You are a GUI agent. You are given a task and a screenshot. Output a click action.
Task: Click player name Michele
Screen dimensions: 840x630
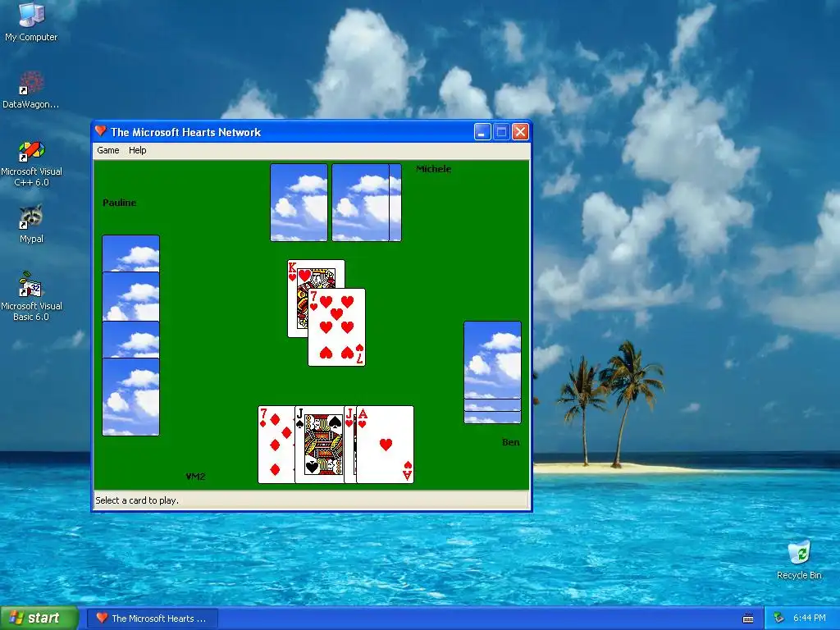coord(433,169)
